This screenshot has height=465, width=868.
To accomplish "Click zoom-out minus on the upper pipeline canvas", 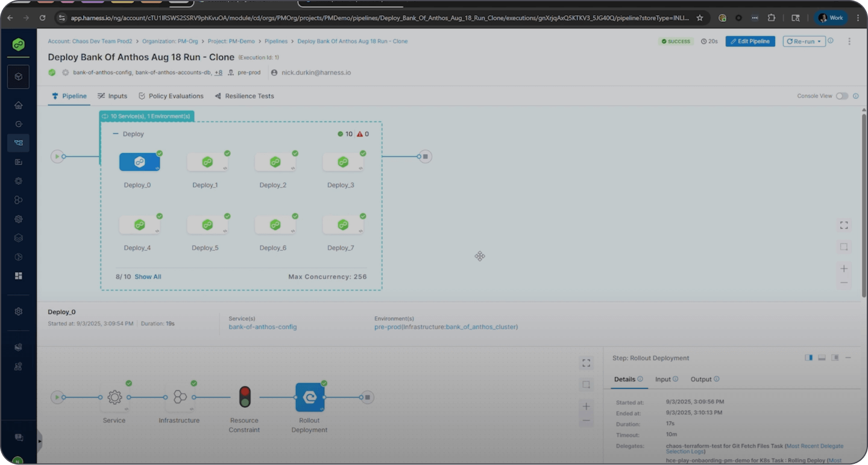I will [844, 283].
